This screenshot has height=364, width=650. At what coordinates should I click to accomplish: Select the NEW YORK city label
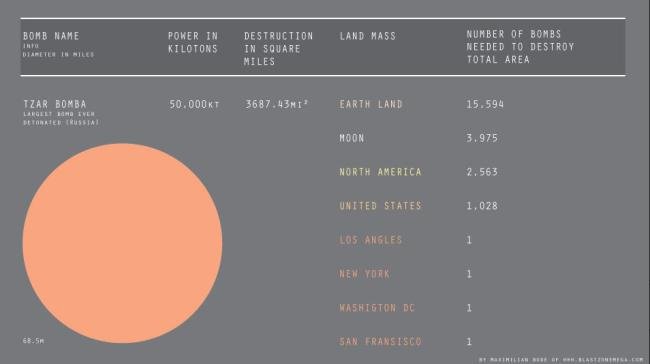pyautogui.click(x=364, y=274)
